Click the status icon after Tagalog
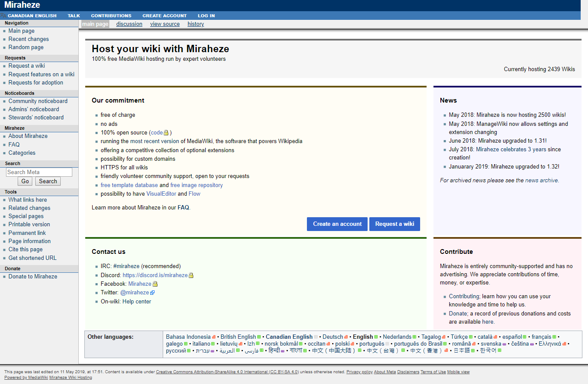Viewport: 588px width, 384px height. point(444,337)
